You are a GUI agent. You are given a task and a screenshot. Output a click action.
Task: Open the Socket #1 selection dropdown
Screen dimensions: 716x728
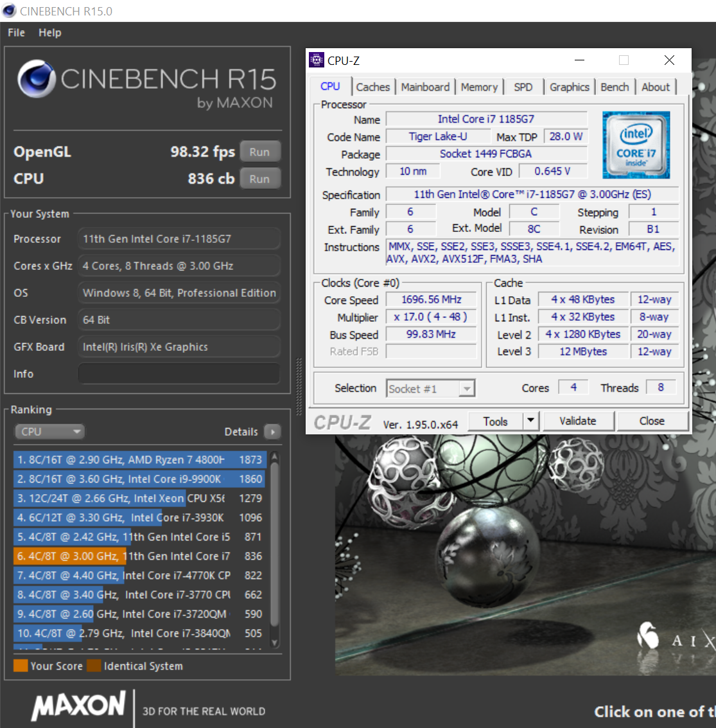point(431,389)
